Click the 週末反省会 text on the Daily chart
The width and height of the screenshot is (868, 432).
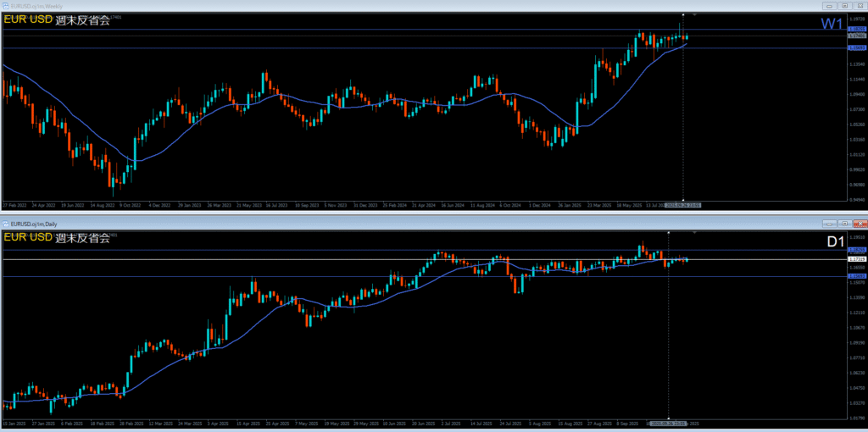(x=83, y=238)
